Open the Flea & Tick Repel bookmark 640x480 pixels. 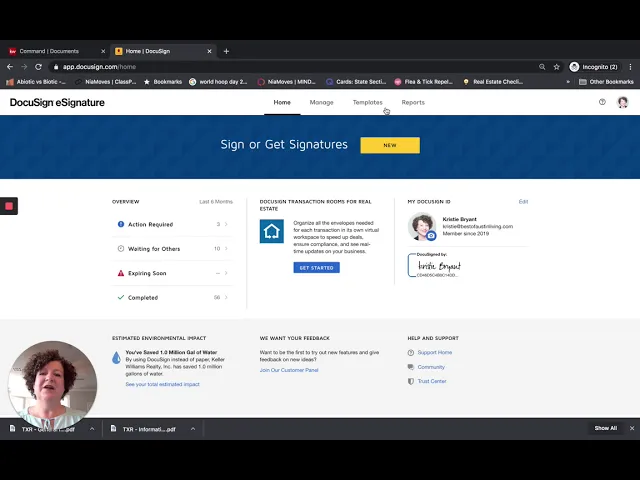pyautogui.click(x=424, y=82)
